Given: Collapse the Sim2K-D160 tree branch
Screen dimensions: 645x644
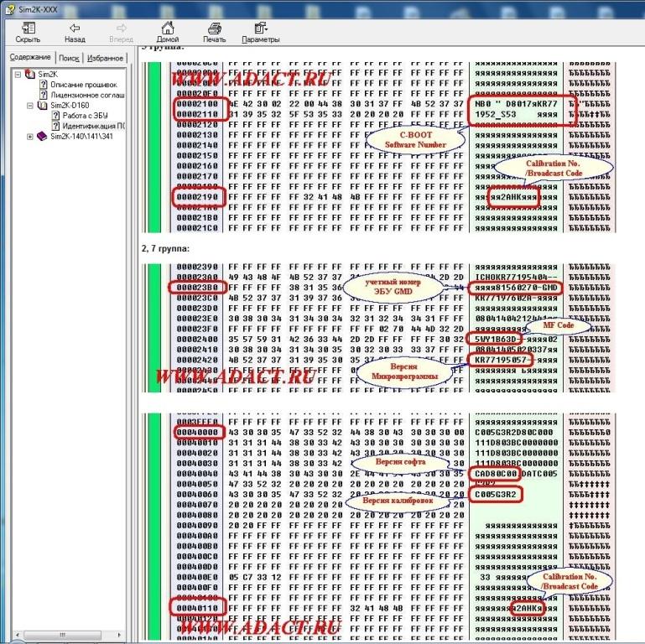Looking at the screenshot, I should click(x=30, y=106).
